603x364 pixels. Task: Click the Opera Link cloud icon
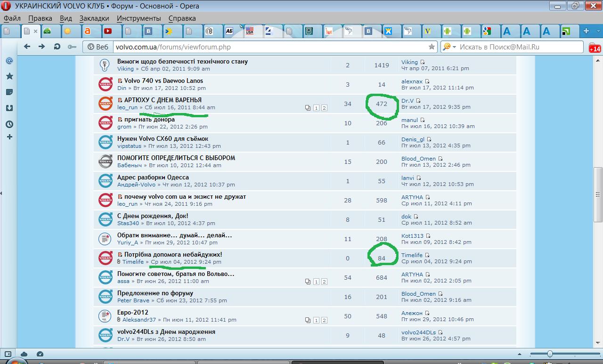(24, 354)
